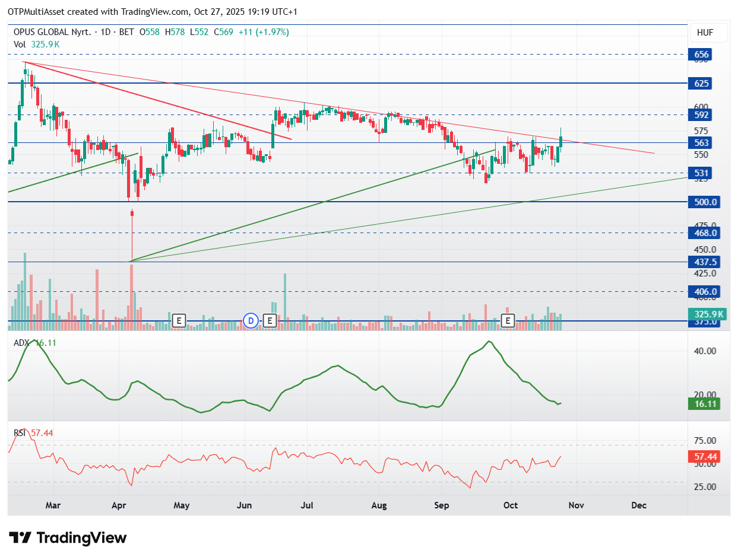The width and height of the screenshot is (738, 560).
Task: Click the earnings E marker near October
Action: 508,321
